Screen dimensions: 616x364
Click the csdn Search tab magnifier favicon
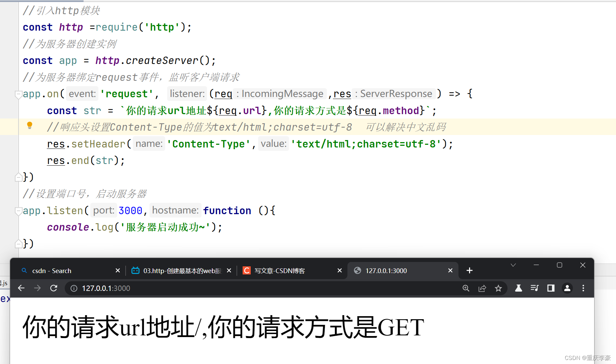pos(24,270)
